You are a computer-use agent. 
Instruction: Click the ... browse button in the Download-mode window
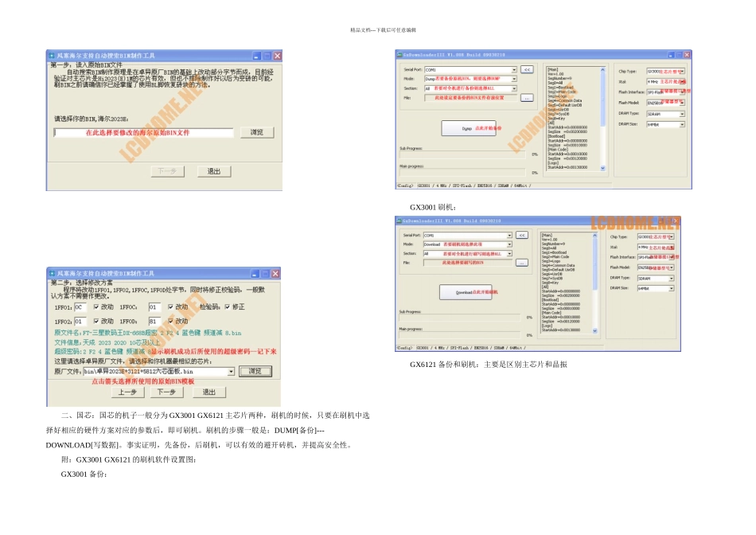tap(522, 263)
